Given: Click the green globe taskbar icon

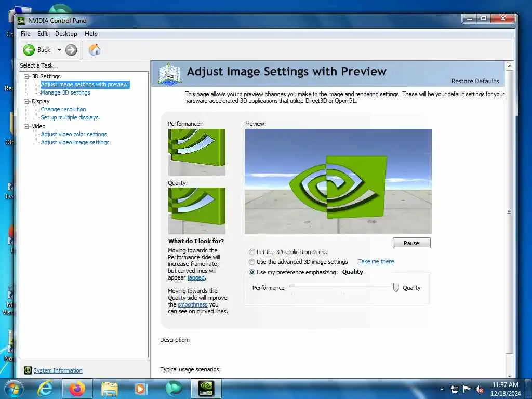Looking at the screenshot, I should click(x=174, y=389).
